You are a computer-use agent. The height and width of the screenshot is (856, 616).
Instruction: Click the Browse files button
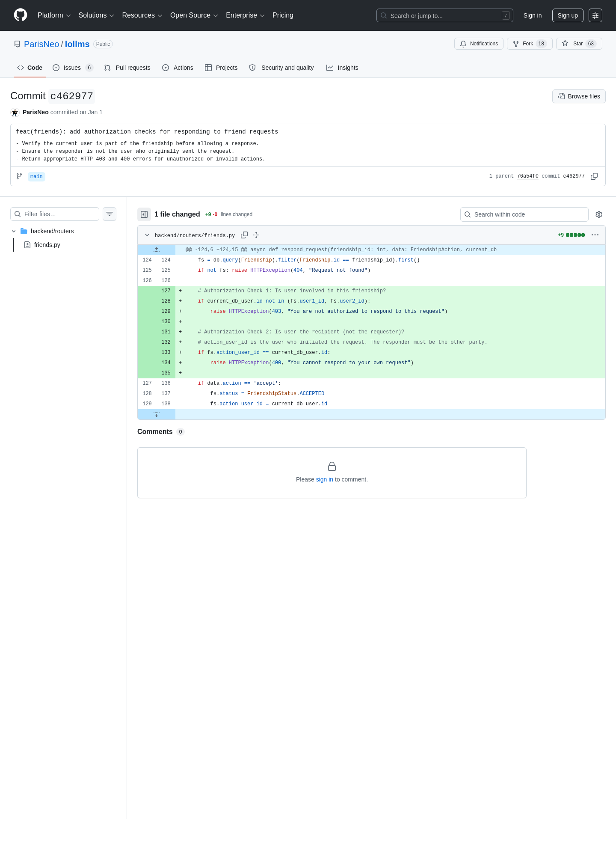579,96
